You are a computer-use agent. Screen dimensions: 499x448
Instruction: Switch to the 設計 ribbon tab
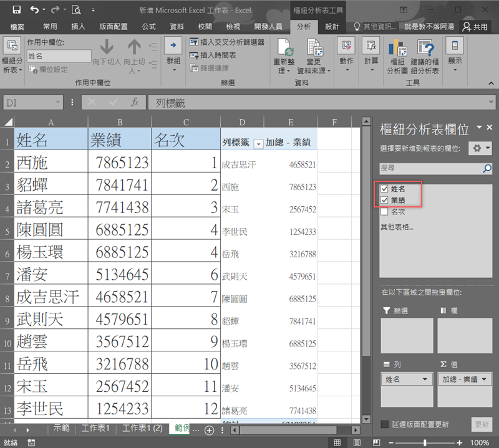coord(332,27)
